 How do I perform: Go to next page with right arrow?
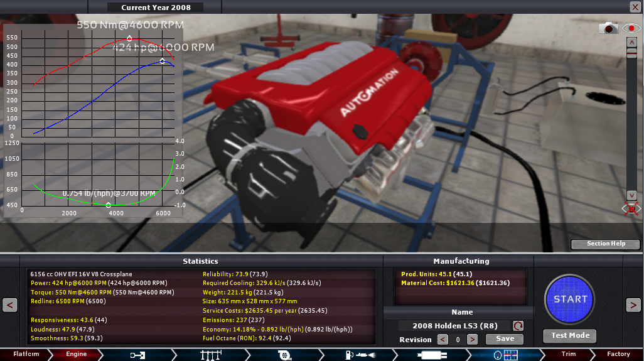click(633, 305)
